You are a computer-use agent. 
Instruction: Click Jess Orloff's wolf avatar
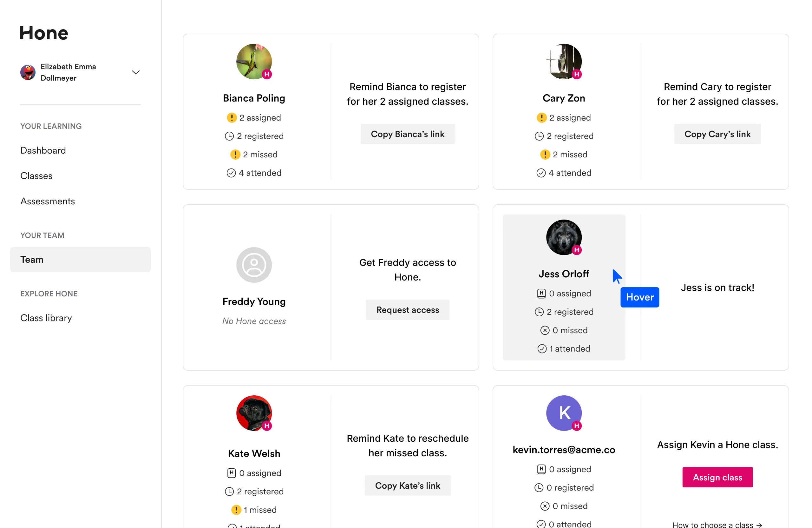click(x=564, y=237)
